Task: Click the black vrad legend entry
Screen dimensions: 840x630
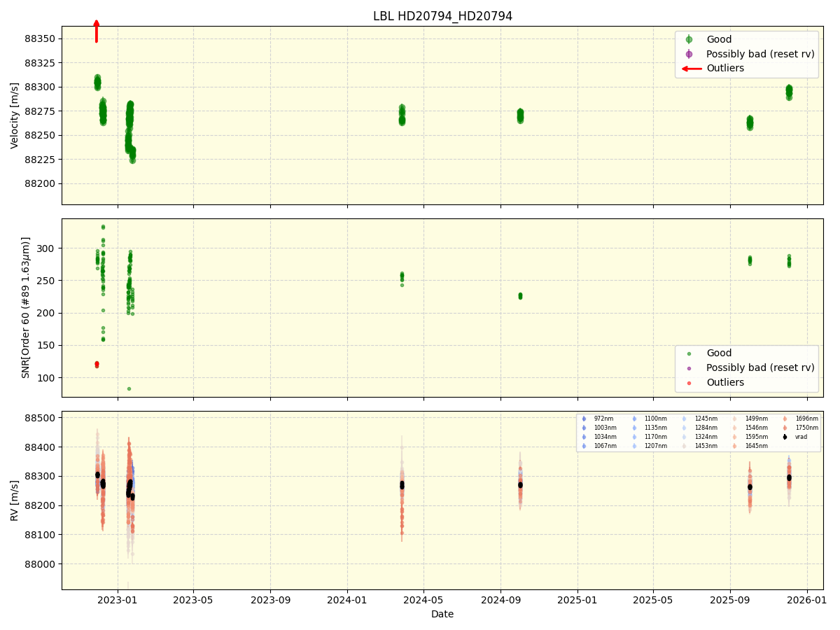Action: 795,437
